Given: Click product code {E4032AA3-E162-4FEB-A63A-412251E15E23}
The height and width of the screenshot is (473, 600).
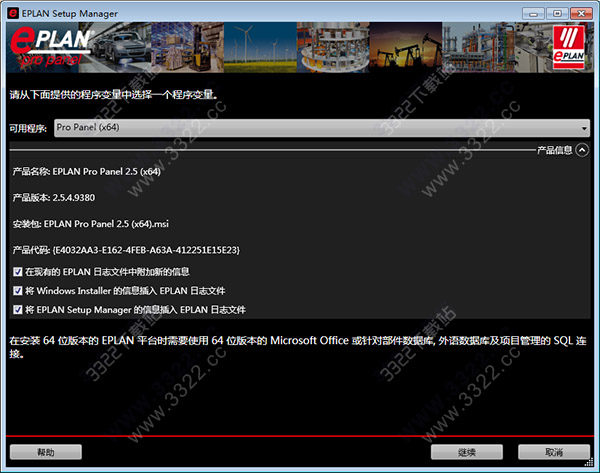Looking at the screenshot, I should [146, 250].
